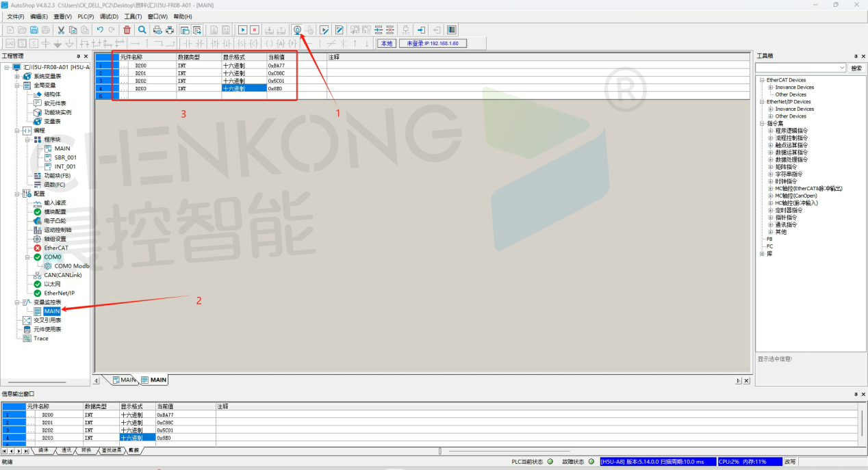Click the 搜索 button in toolbox
The image size is (868, 470).
pos(856,68)
